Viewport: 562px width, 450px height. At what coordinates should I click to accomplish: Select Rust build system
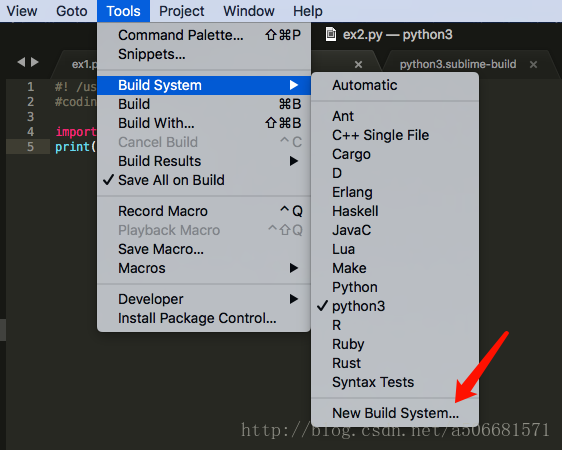(x=395, y=363)
